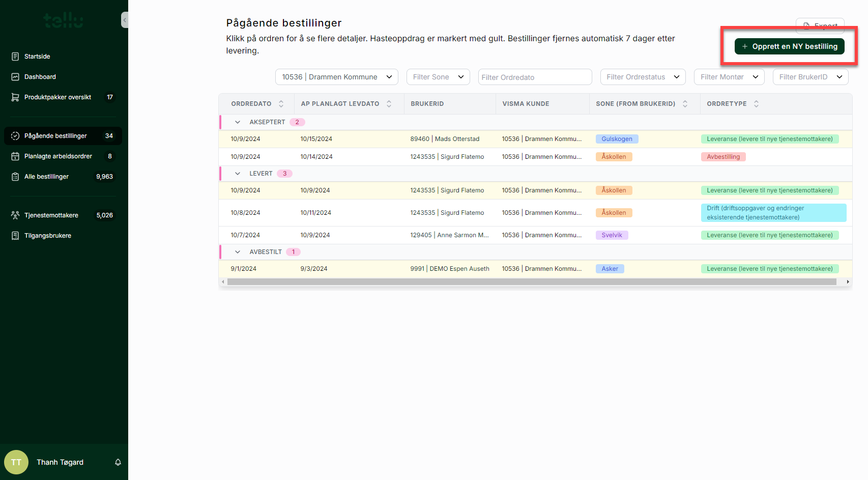Screen dimensions: 868x480
Task: Open the Filter Sone dropdown
Action: 438,77
